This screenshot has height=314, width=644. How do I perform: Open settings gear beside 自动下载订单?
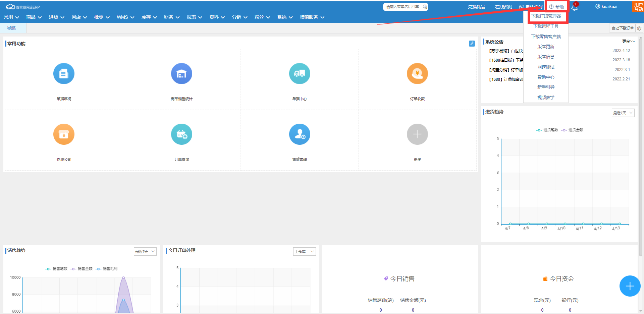pyautogui.click(x=639, y=28)
